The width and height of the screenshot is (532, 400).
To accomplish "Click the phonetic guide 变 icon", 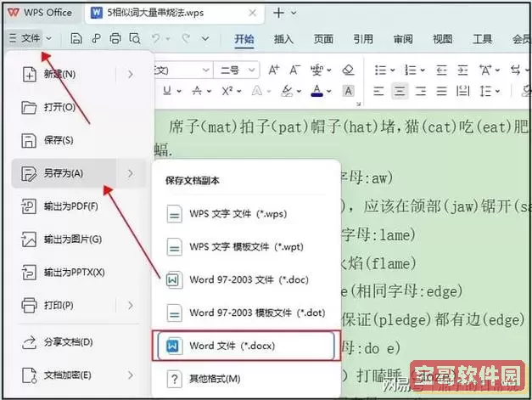I will pyautogui.click(x=316, y=70).
